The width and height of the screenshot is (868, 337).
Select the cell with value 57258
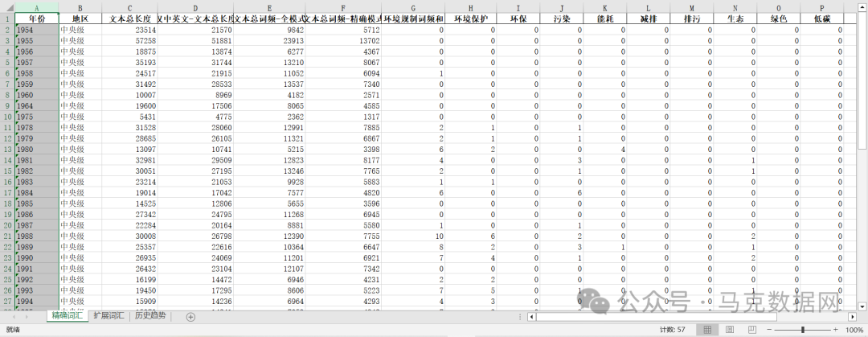[x=129, y=40]
